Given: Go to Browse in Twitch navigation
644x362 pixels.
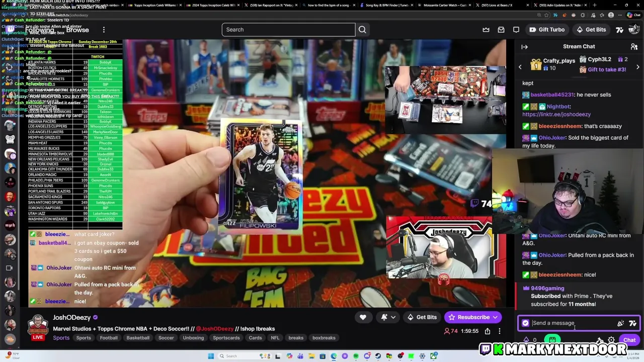Looking at the screenshot, I should point(77,30).
